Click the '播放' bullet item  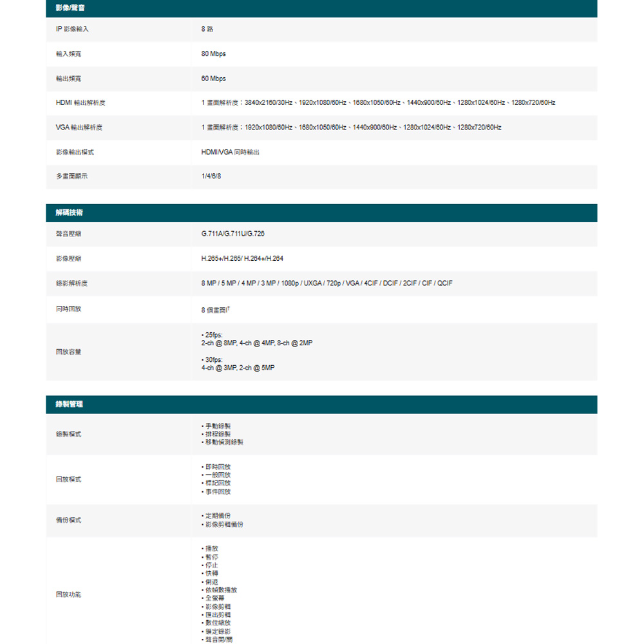pos(211,549)
